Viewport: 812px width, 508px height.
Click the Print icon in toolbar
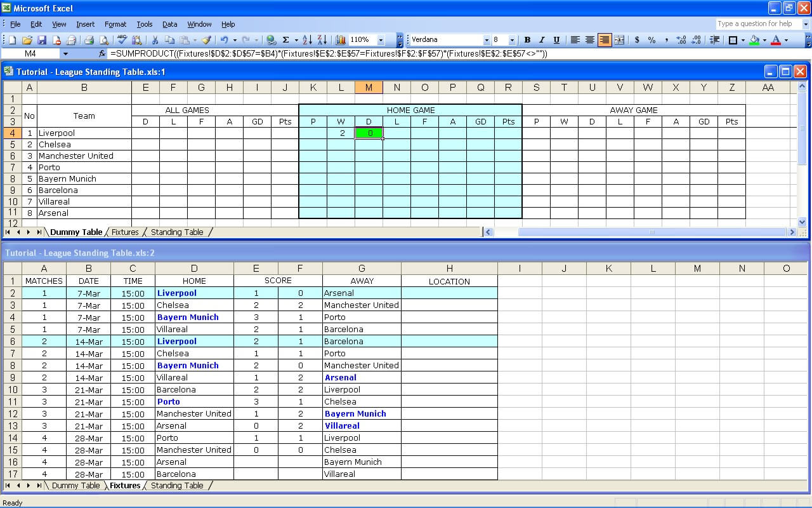[89, 40]
